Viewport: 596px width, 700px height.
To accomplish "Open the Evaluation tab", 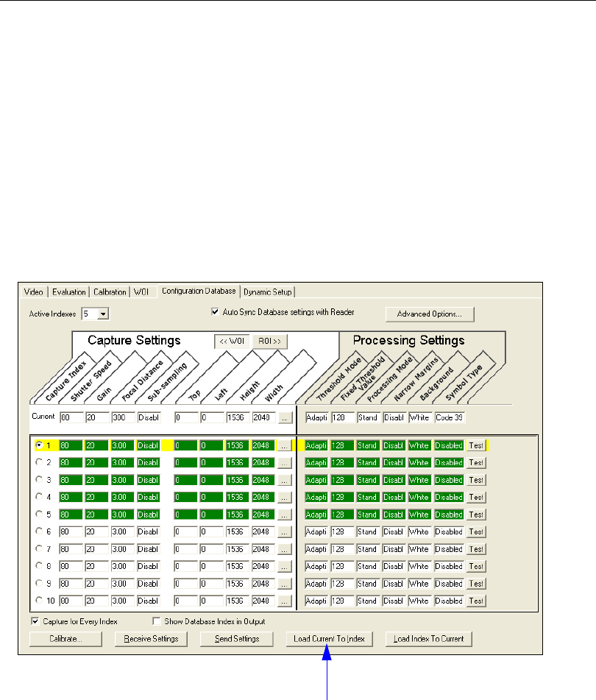I will click(x=68, y=292).
